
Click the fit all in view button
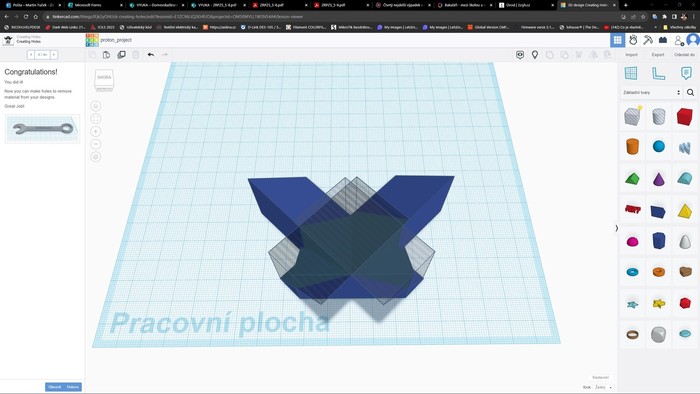point(96,119)
